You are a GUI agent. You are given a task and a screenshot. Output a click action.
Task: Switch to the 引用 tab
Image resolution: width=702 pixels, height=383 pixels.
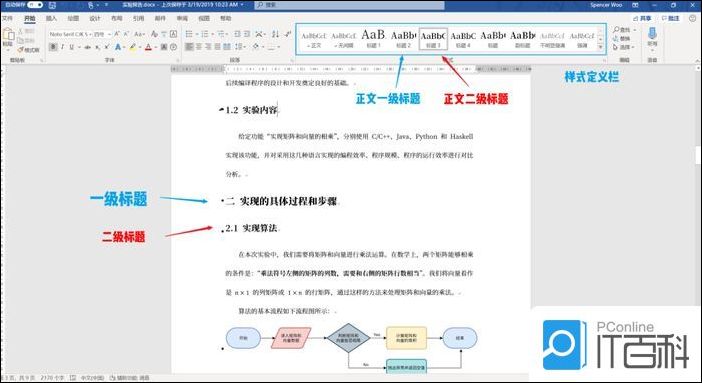pos(139,18)
